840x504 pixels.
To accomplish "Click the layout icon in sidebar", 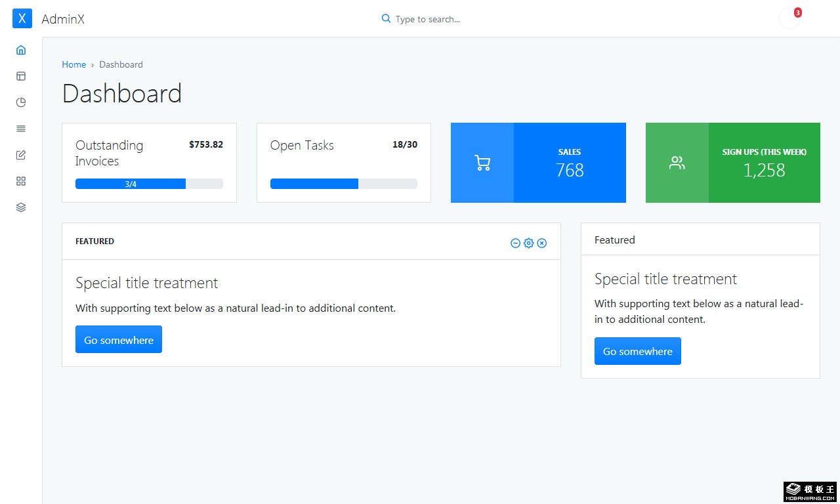I will (21, 76).
